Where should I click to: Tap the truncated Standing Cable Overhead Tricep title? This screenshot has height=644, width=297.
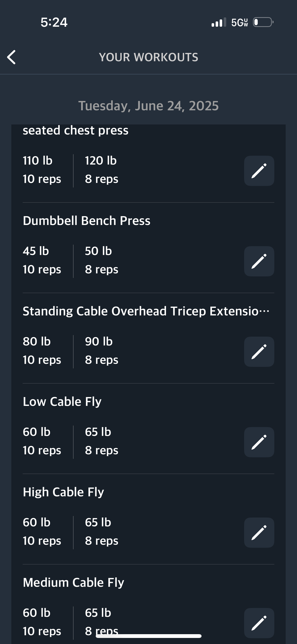coord(146,311)
